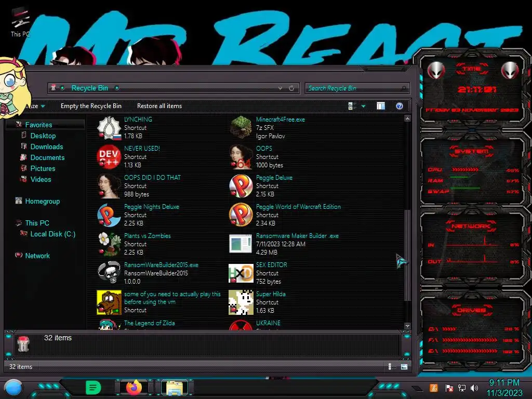Open Desktop in the navigation pane
The image size is (532, 399).
pos(43,136)
